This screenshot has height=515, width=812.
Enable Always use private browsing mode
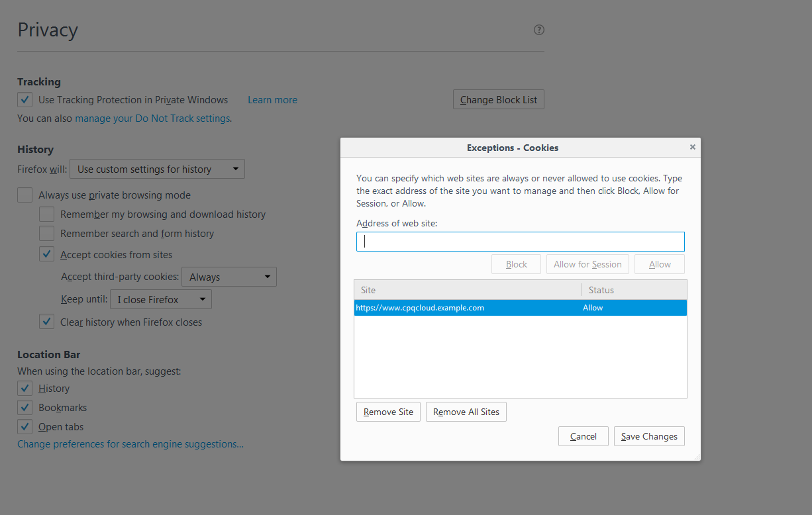coord(25,195)
